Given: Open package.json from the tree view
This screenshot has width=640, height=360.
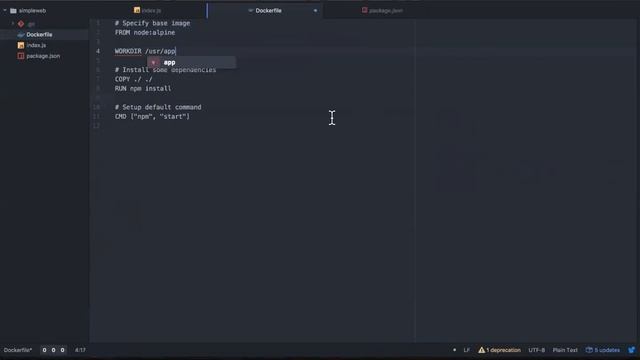Looking at the screenshot, I should click(43, 56).
